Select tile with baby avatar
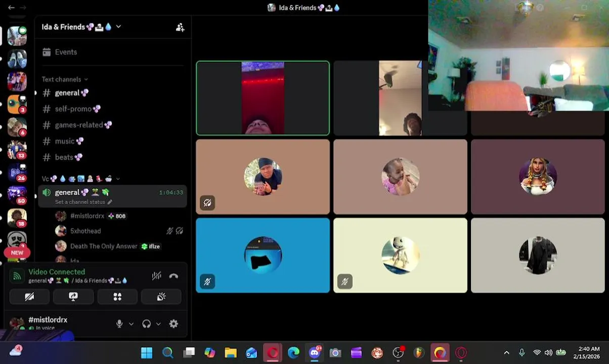 (400, 177)
